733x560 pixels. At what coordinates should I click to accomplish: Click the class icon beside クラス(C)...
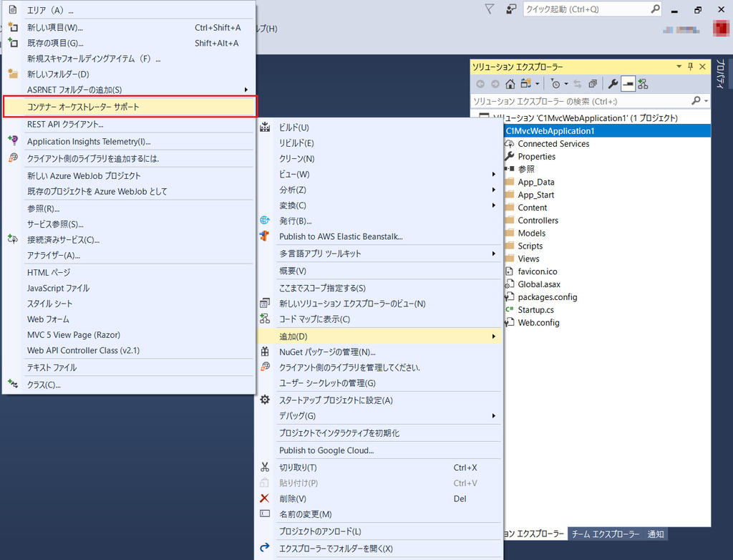pyautogui.click(x=13, y=384)
